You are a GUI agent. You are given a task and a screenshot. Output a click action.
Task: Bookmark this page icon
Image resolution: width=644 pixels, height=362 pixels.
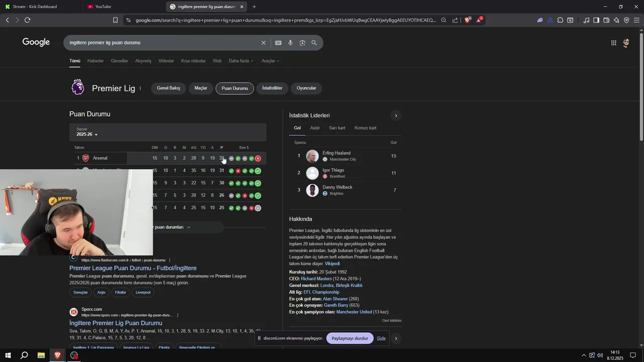coord(115,20)
